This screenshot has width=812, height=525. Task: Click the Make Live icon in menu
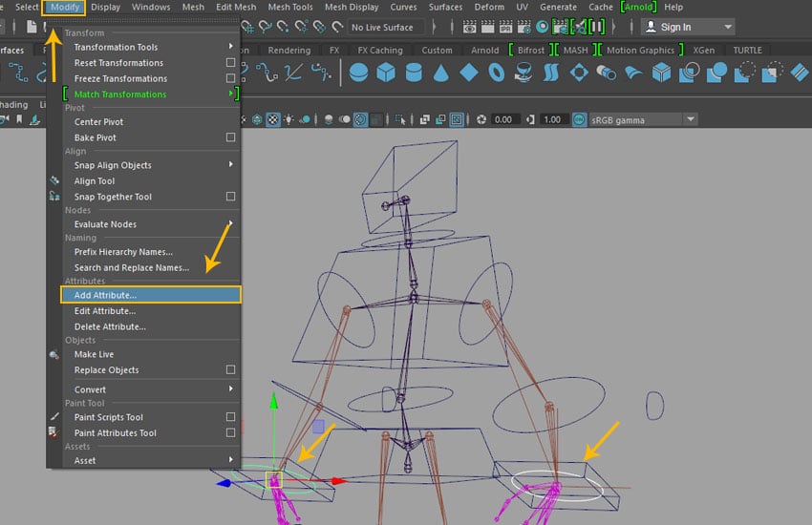[54, 355]
